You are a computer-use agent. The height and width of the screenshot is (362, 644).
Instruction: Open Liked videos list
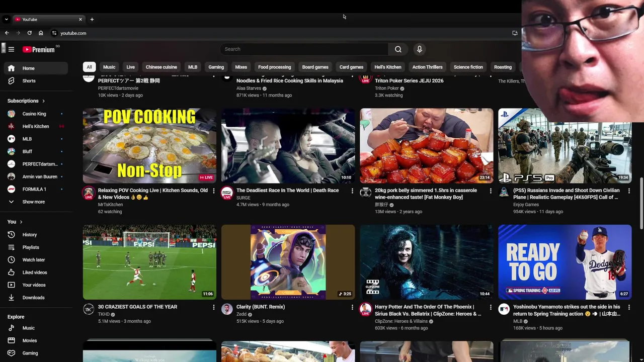(36, 273)
